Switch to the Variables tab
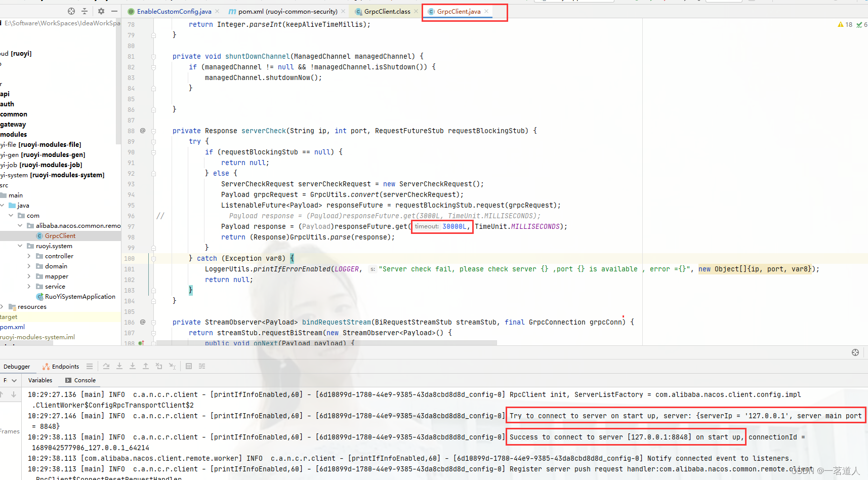This screenshot has height=480, width=868. click(x=40, y=380)
